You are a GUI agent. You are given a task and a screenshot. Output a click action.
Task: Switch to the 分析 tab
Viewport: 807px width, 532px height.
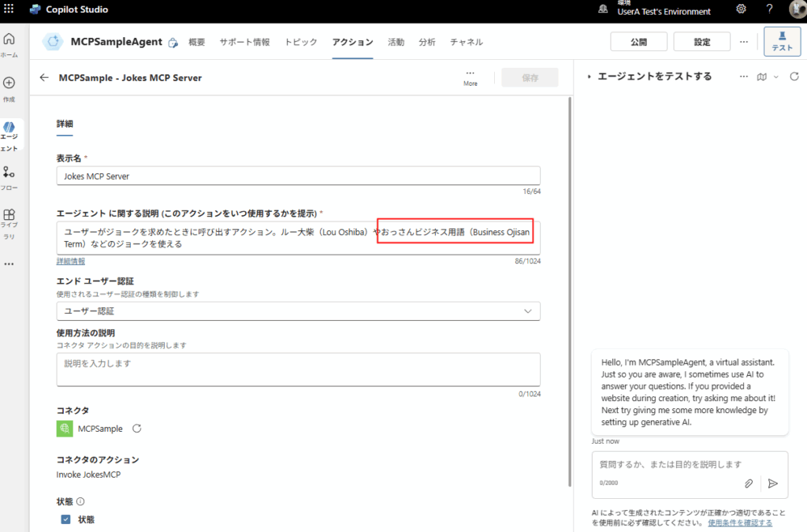pyautogui.click(x=426, y=42)
